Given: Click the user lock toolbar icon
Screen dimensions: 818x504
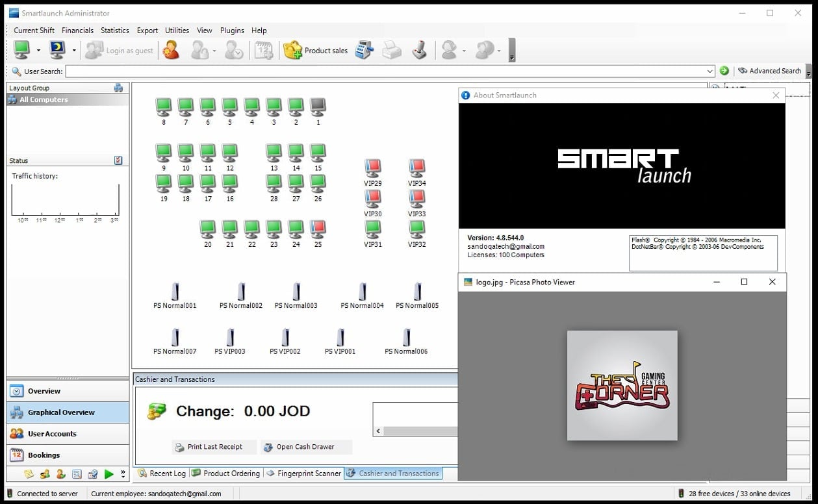Looking at the screenshot, I should pos(199,50).
